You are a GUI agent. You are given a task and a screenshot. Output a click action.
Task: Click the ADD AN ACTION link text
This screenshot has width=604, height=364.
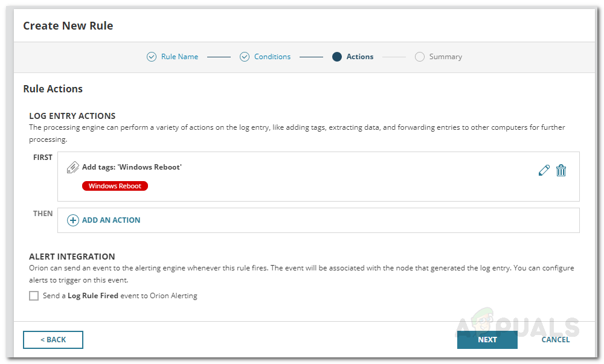click(x=111, y=220)
